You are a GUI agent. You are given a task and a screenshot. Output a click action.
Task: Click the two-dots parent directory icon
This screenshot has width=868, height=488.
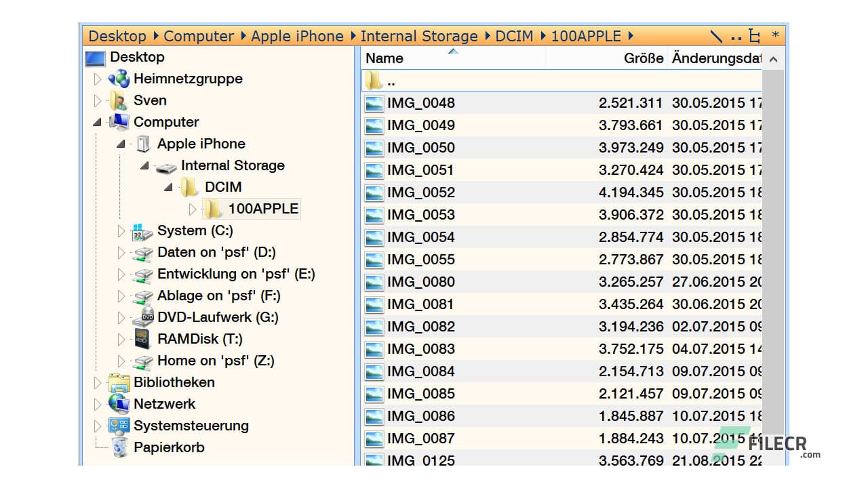(x=736, y=37)
